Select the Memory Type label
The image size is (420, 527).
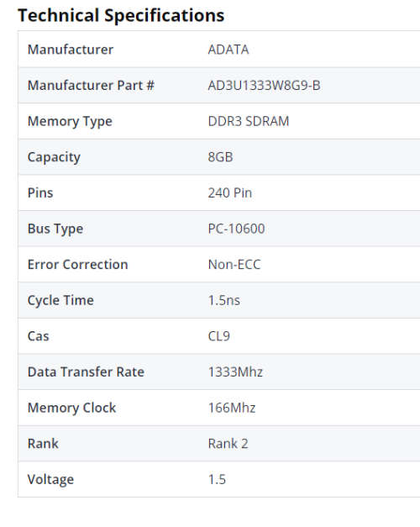pos(70,122)
